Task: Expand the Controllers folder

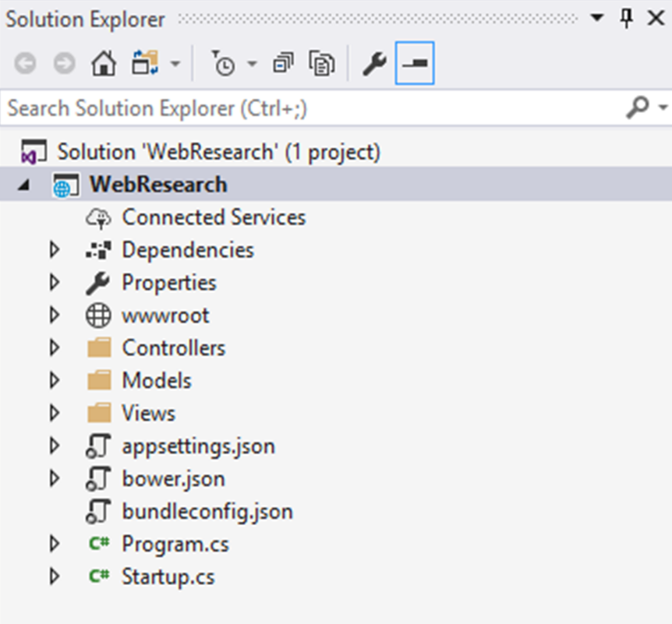Action: [55, 347]
